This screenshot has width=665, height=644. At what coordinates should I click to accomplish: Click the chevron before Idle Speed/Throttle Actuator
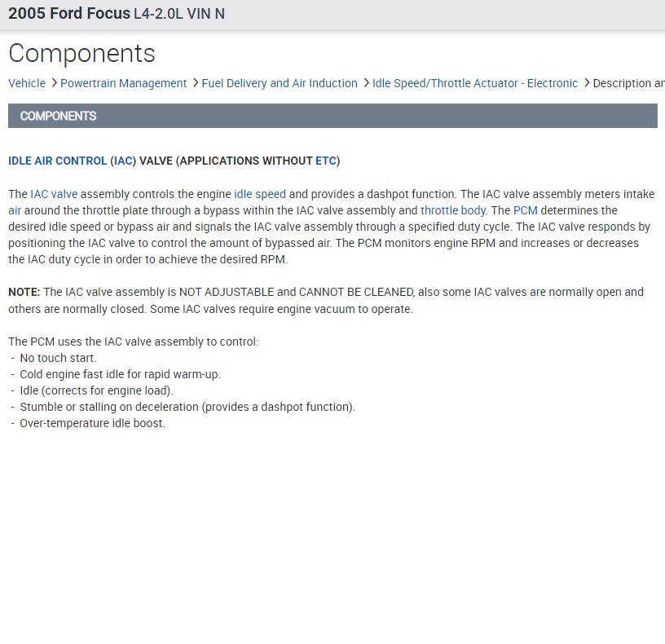366,83
